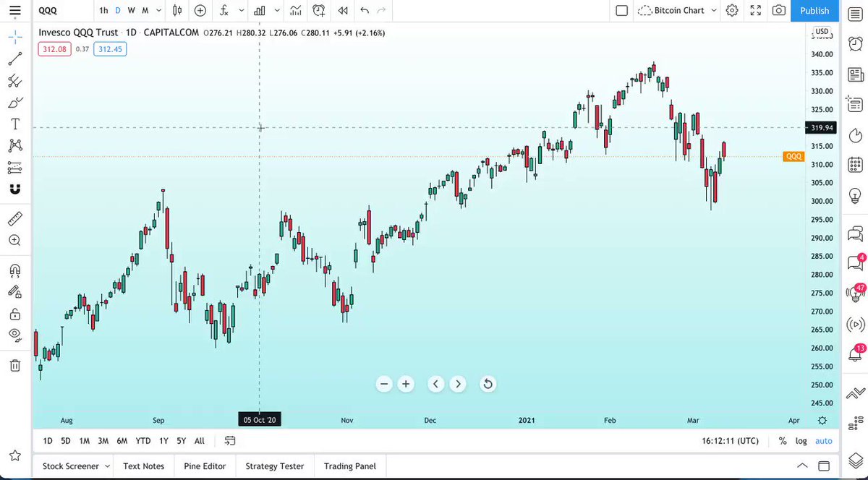Image resolution: width=868 pixels, height=480 pixels.
Task: Expand the indicators favorites dropdown arrow
Action: 240,11
